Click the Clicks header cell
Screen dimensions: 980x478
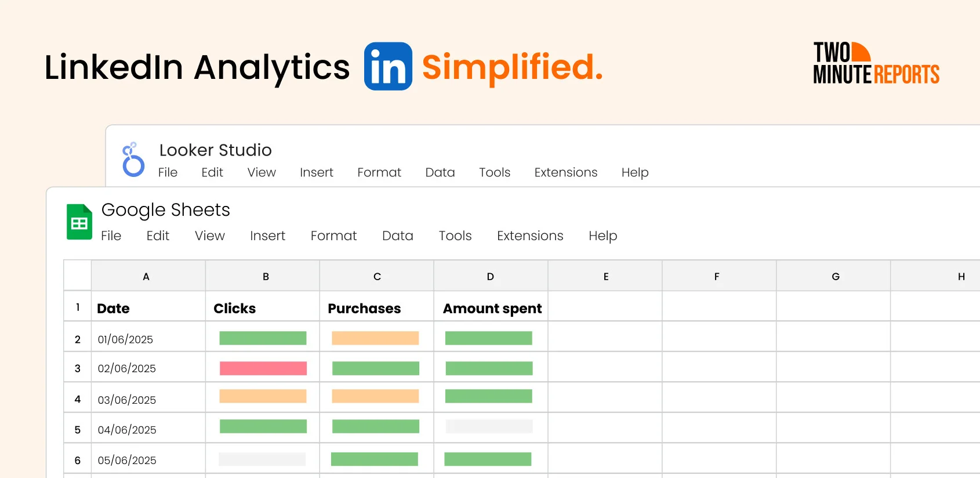pyautogui.click(x=262, y=306)
